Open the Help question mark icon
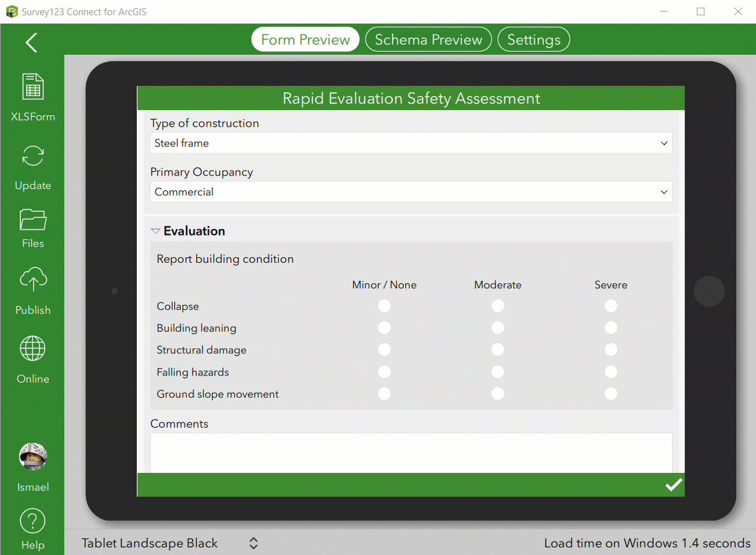756x555 pixels. (x=33, y=521)
